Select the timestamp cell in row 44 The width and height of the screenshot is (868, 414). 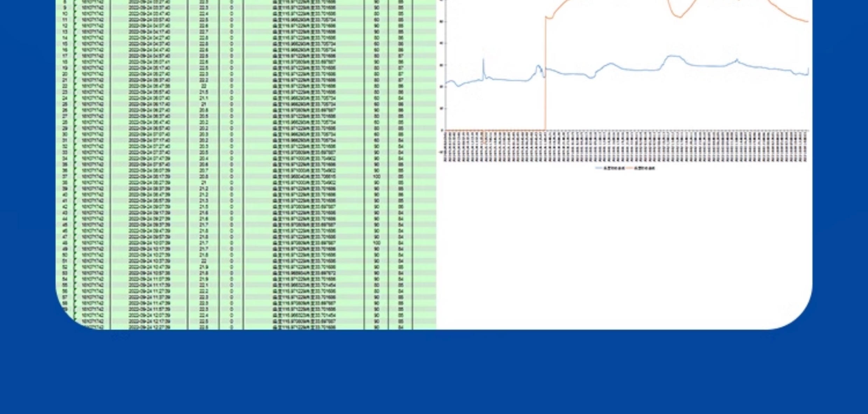149,219
